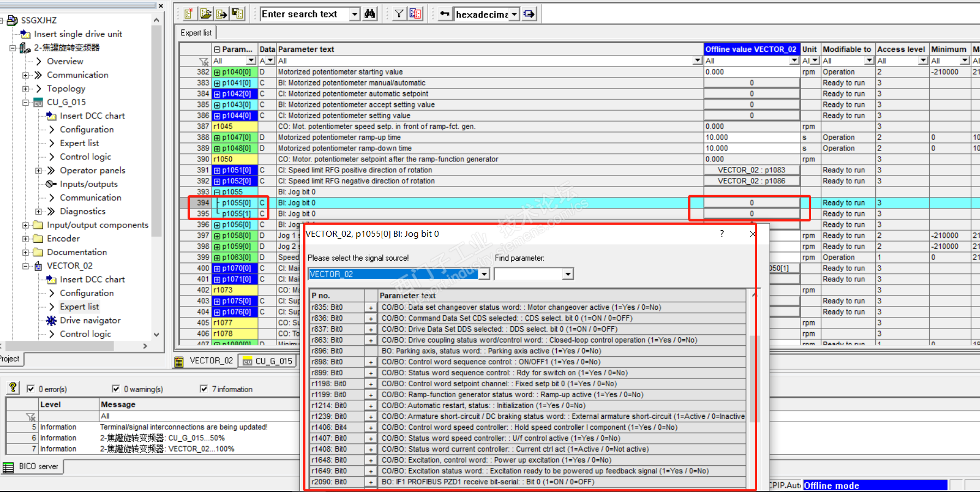Viewport: 980px width, 492px height.
Task: Click the Offline value VECTOR_02 column header
Action: (751, 49)
